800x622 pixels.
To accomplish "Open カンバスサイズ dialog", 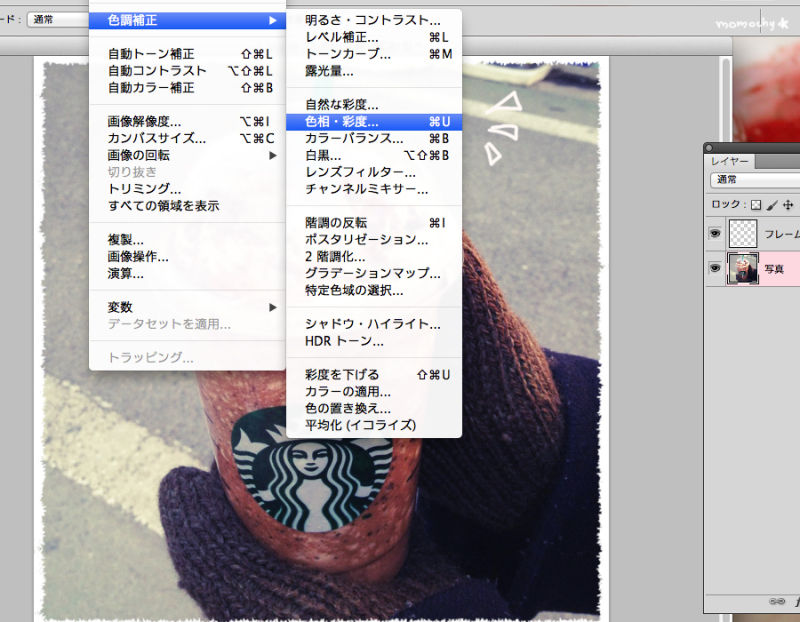I will [187, 138].
